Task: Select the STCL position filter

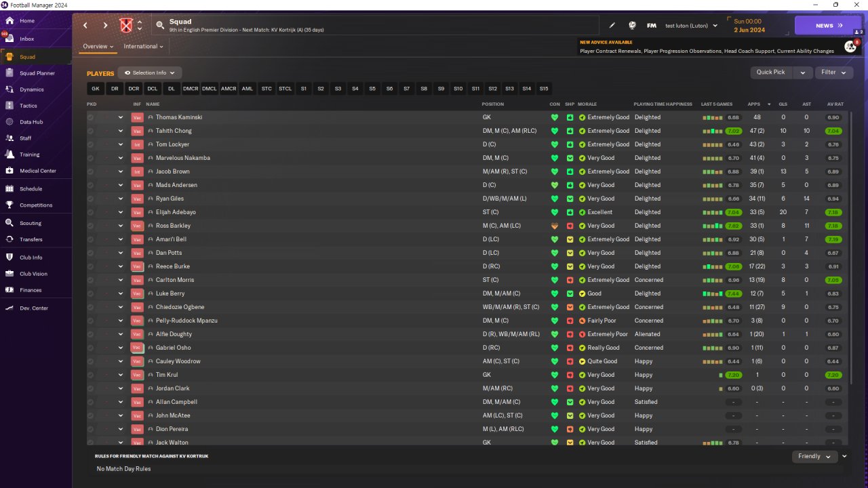Action: point(285,89)
